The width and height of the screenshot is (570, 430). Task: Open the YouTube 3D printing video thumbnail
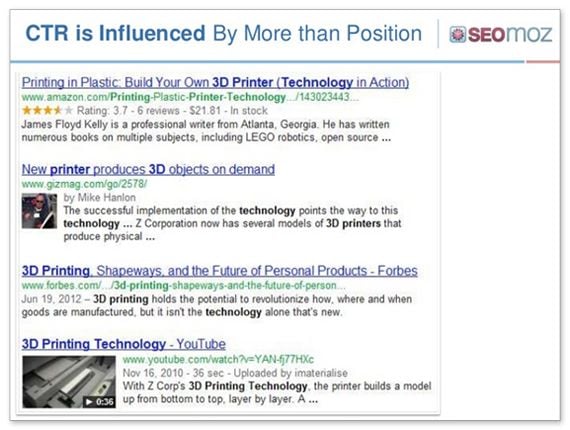point(69,382)
